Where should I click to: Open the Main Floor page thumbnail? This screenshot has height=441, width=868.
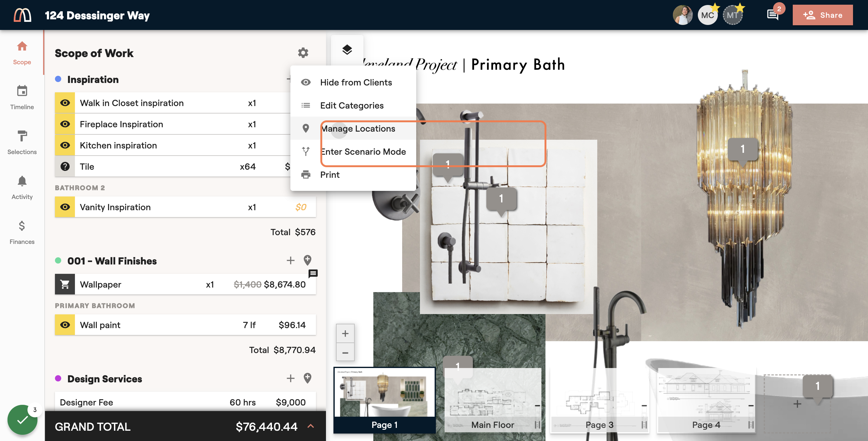click(x=493, y=400)
